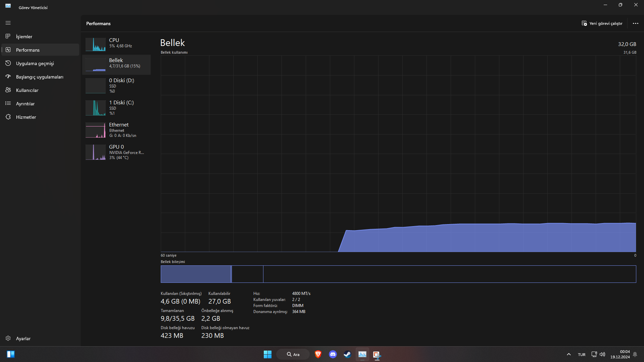Click the Hizmetler services icon
The image size is (644, 362).
coord(8,117)
